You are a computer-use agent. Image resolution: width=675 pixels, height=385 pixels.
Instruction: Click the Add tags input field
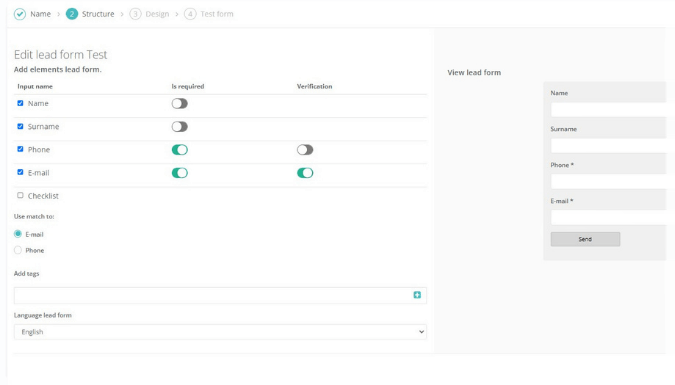(213, 295)
